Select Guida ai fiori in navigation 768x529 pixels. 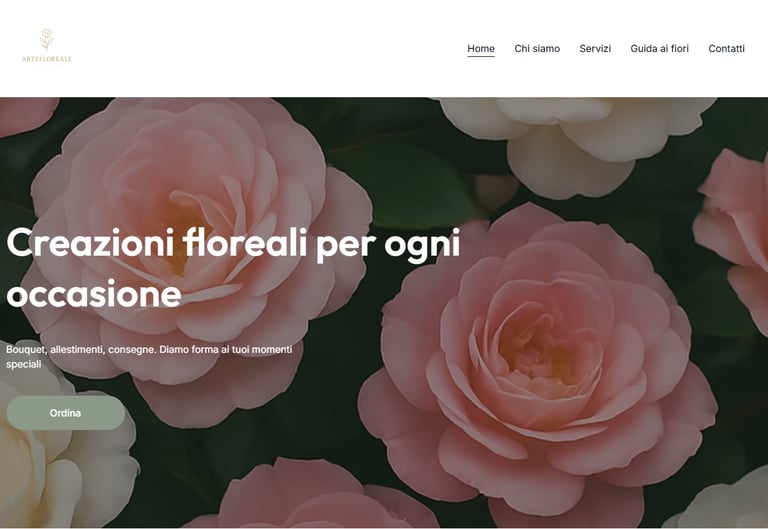click(x=659, y=48)
